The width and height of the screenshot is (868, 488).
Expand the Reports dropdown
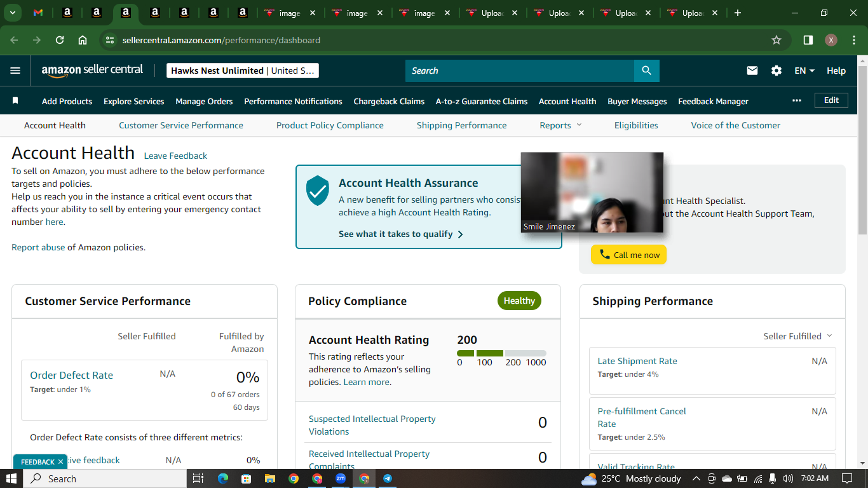coord(560,125)
